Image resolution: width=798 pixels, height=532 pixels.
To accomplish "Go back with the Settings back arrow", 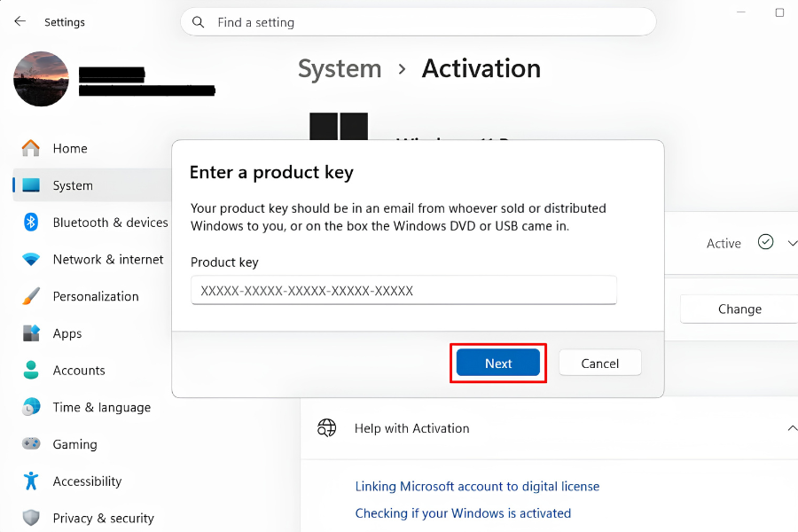I will pos(20,21).
